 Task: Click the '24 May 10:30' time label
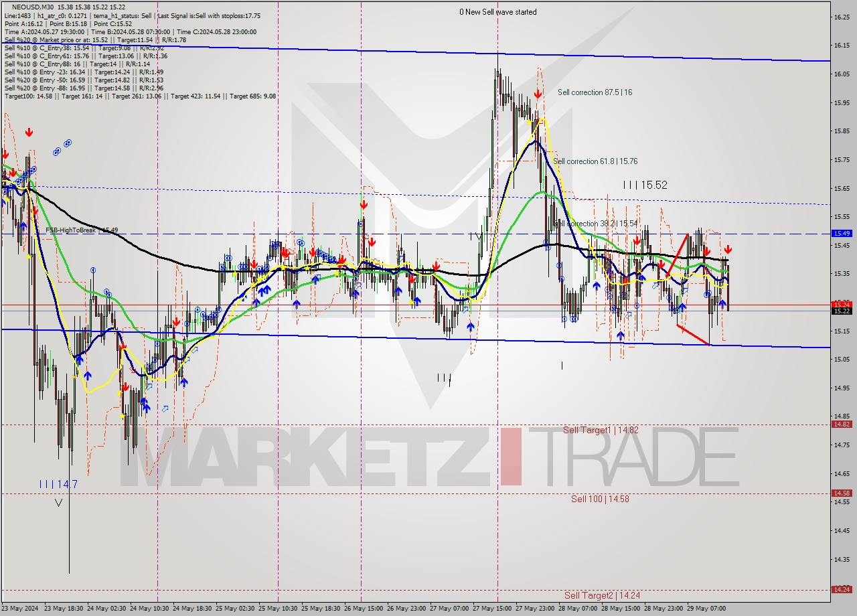pos(149,609)
